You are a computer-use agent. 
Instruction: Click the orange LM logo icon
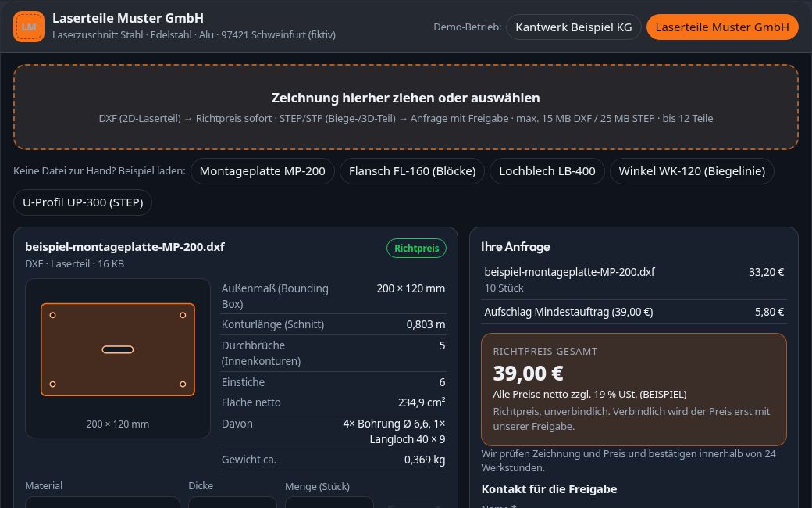pyautogui.click(x=28, y=27)
